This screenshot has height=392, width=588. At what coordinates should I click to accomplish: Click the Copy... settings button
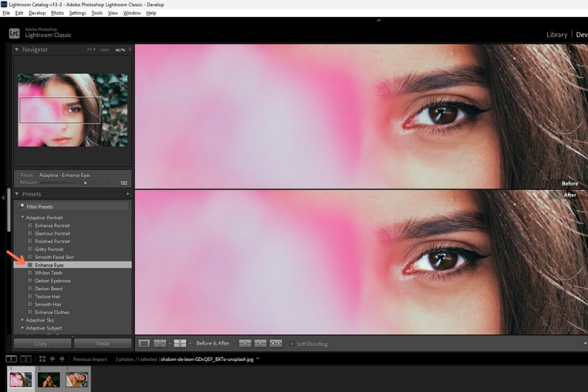[x=42, y=343]
